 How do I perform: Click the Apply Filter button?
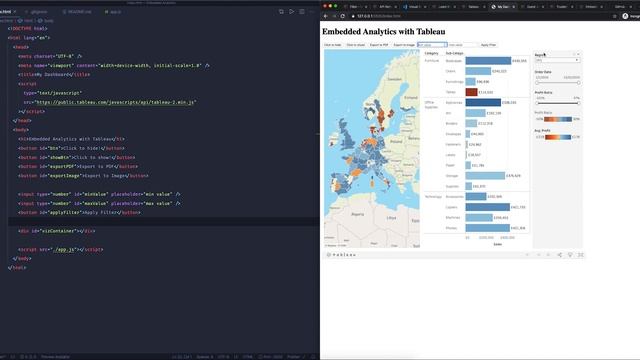[488, 45]
